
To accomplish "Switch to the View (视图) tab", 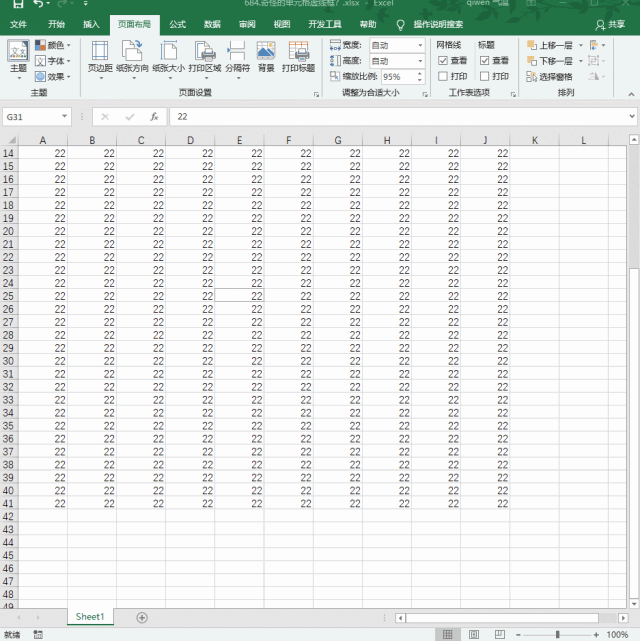I will click(x=282, y=25).
